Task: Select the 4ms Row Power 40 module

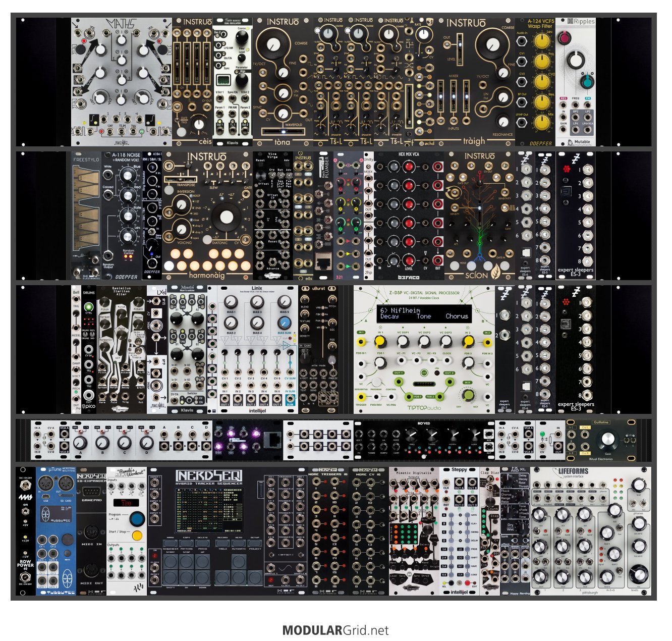Action: click(26, 531)
